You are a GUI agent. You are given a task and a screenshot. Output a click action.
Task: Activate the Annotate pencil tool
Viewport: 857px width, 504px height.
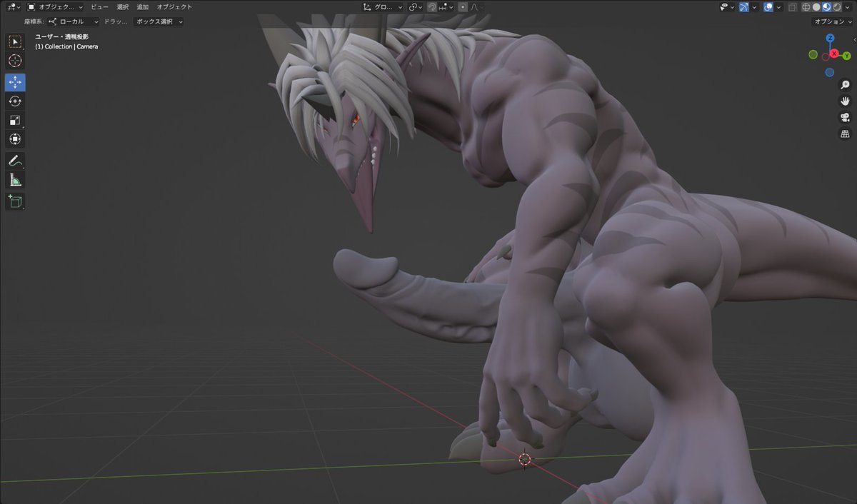click(x=15, y=161)
